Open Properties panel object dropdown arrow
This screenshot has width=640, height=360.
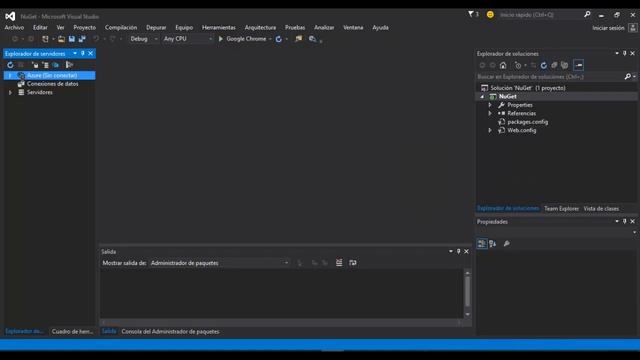tap(634, 233)
